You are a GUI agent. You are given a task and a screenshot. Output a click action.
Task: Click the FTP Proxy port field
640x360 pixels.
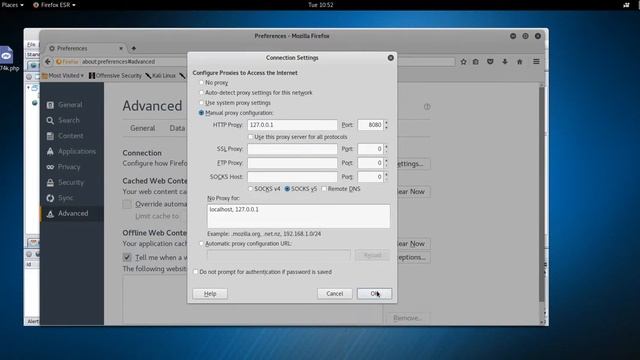pos(370,163)
